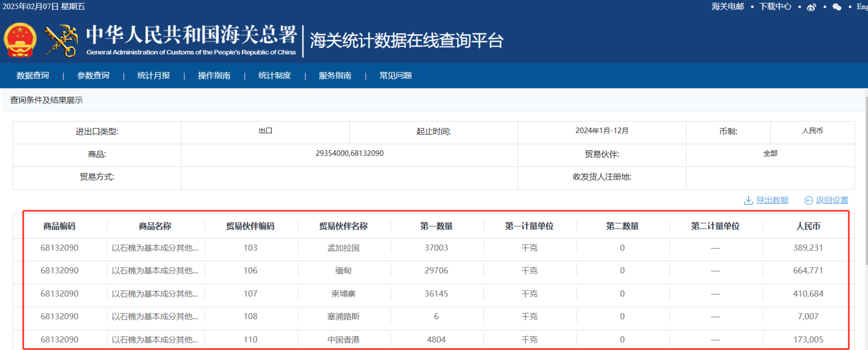Click the commodity codes 29354000,68132090 value
The width and height of the screenshot is (868, 350).
point(349,153)
